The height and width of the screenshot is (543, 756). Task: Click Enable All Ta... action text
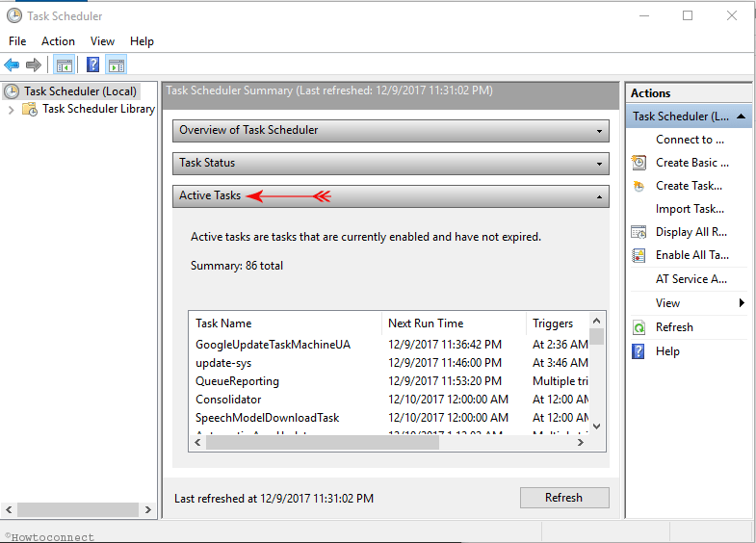[691, 255]
